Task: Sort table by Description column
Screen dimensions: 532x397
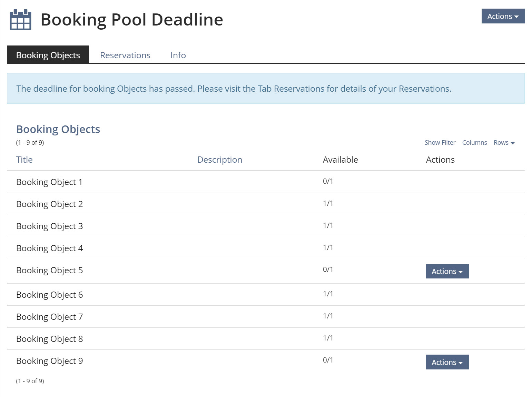Action: (219, 160)
